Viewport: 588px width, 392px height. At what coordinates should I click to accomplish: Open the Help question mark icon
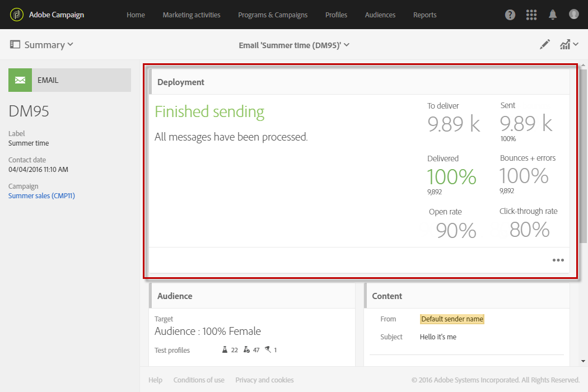tap(510, 15)
